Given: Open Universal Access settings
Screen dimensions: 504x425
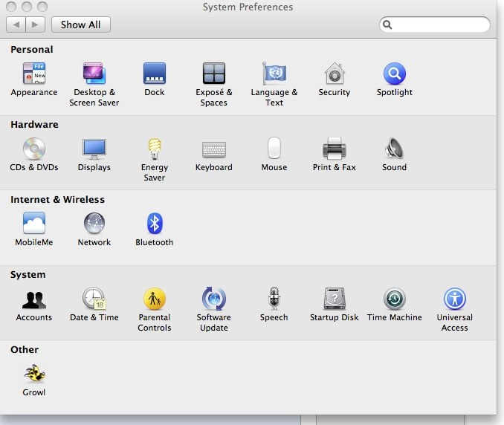Looking at the screenshot, I should [x=454, y=299].
